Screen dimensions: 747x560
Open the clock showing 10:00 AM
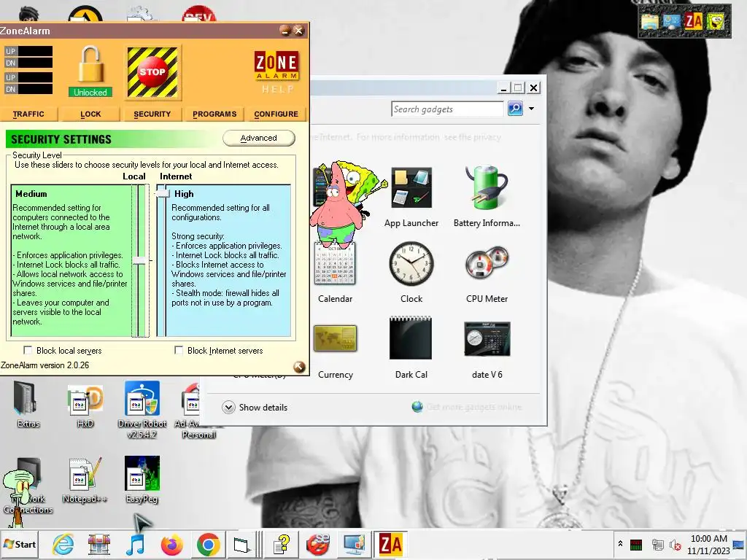click(708, 544)
